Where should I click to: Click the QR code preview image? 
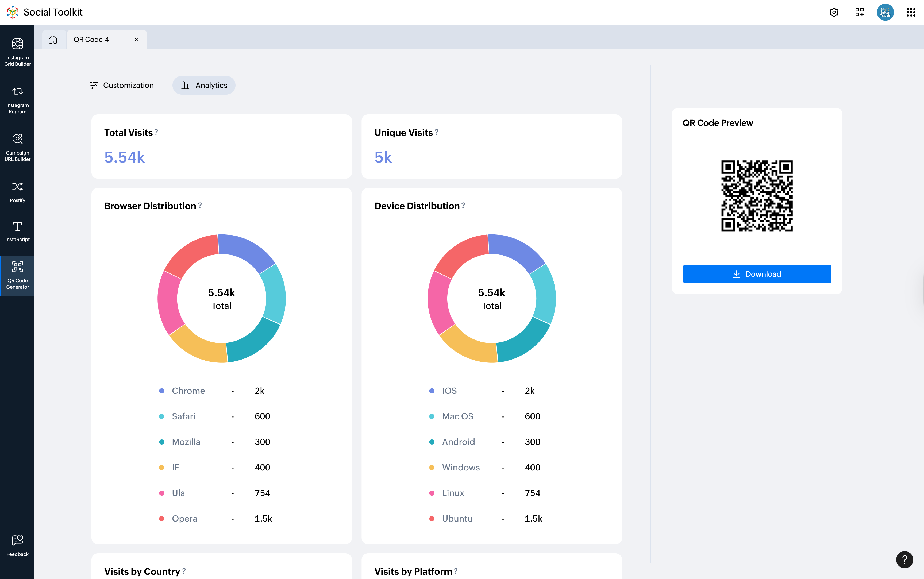click(757, 196)
